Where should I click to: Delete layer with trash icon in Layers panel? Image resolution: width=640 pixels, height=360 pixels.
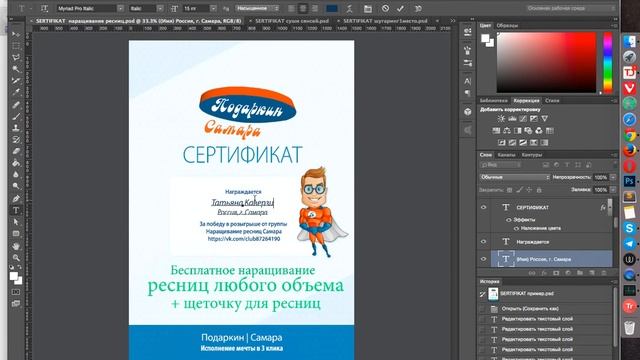pos(604,273)
